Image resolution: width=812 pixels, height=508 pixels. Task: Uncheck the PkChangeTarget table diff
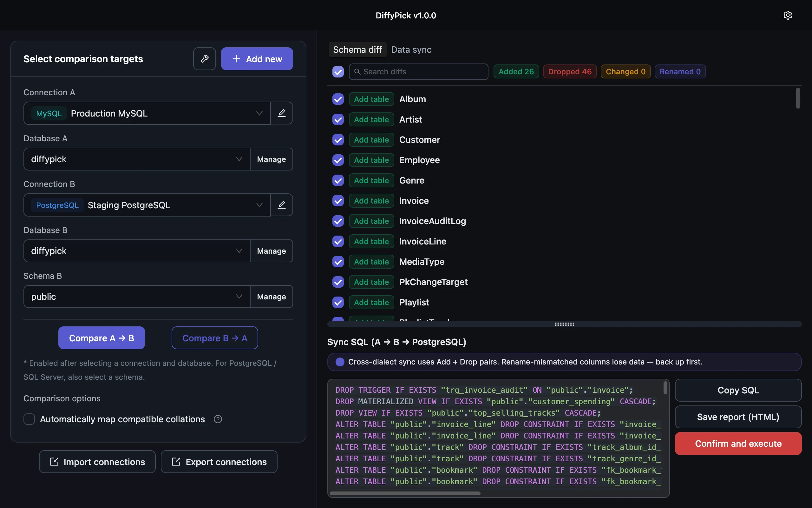tap(338, 282)
